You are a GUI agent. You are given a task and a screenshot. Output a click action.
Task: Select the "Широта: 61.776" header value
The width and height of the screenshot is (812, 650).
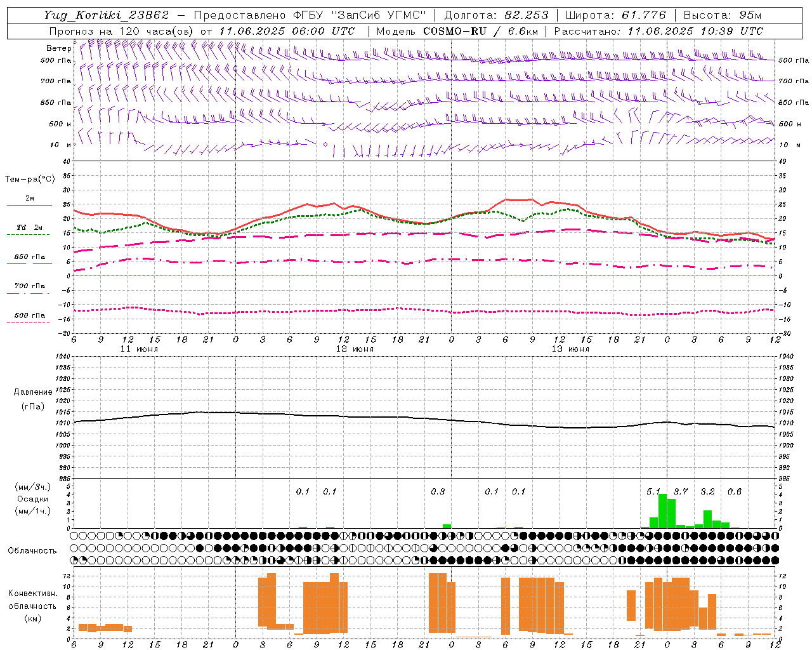[615, 15]
